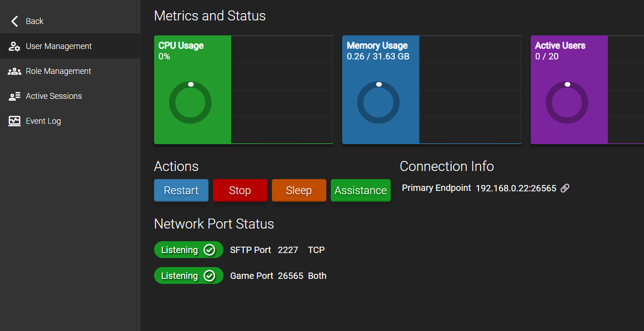
Task: Copy endpoint using the link chain icon
Action: 565,188
